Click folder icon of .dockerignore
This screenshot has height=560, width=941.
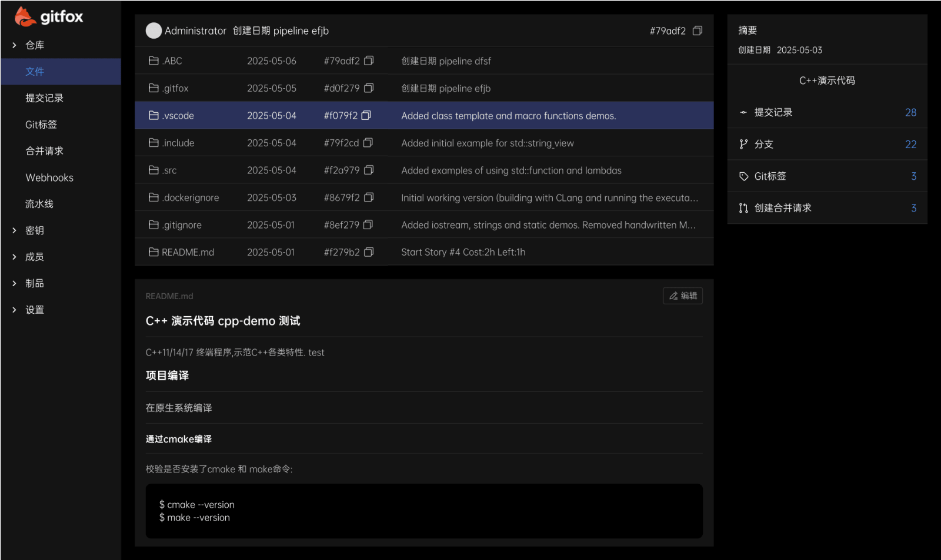(154, 197)
